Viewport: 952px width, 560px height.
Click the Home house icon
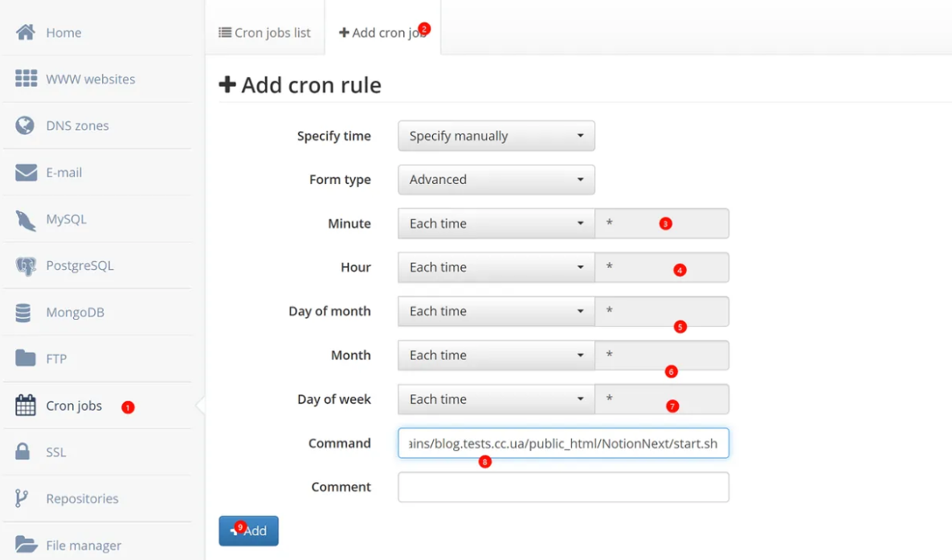26,32
